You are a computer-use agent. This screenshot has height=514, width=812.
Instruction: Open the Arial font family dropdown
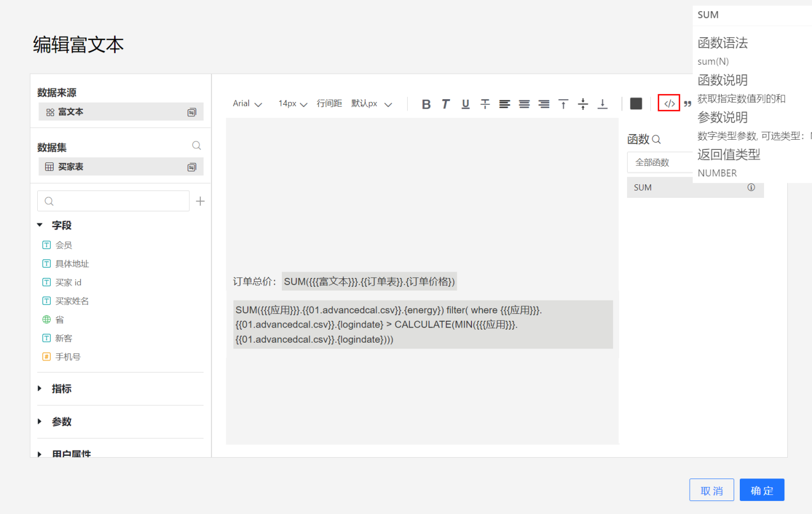pyautogui.click(x=247, y=104)
